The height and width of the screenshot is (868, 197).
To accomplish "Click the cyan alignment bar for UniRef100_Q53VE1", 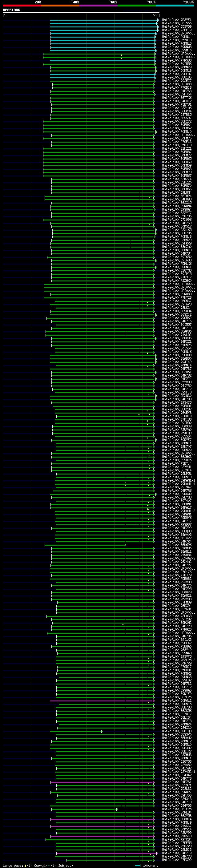I will coord(104,20).
